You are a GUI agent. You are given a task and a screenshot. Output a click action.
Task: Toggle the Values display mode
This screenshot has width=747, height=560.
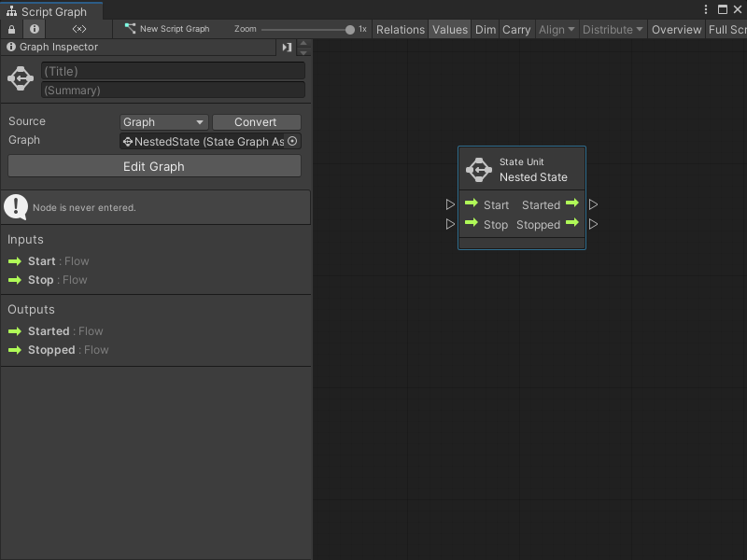pos(449,29)
